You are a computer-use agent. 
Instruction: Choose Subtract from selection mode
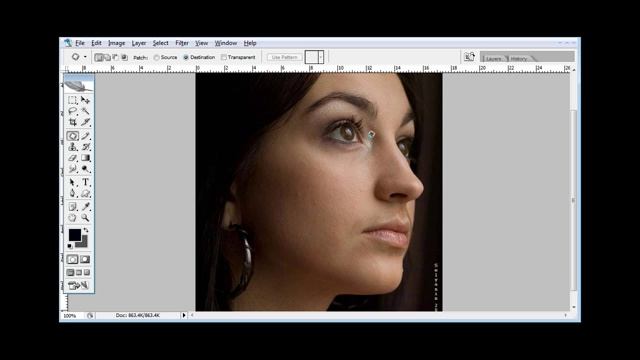point(116,58)
